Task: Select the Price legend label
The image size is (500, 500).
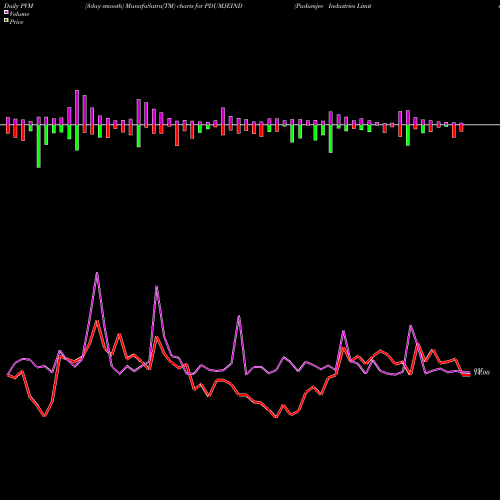Action: pos(16,22)
